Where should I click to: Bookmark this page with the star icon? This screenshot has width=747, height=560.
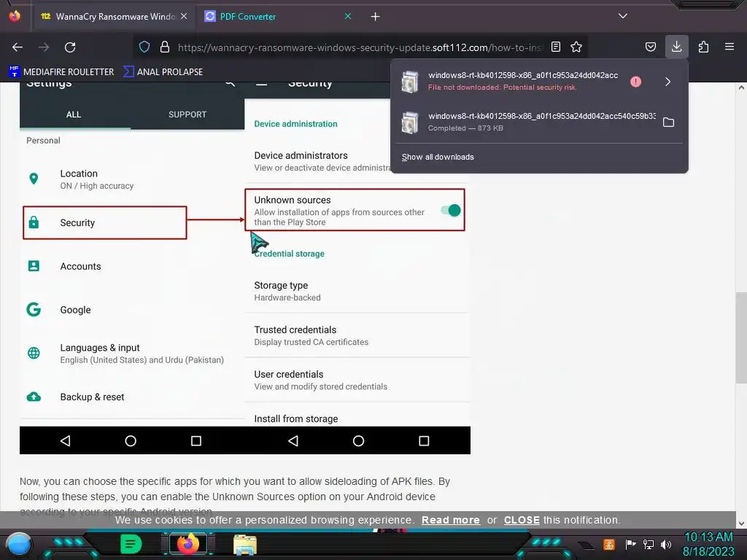pyautogui.click(x=576, y=47)
